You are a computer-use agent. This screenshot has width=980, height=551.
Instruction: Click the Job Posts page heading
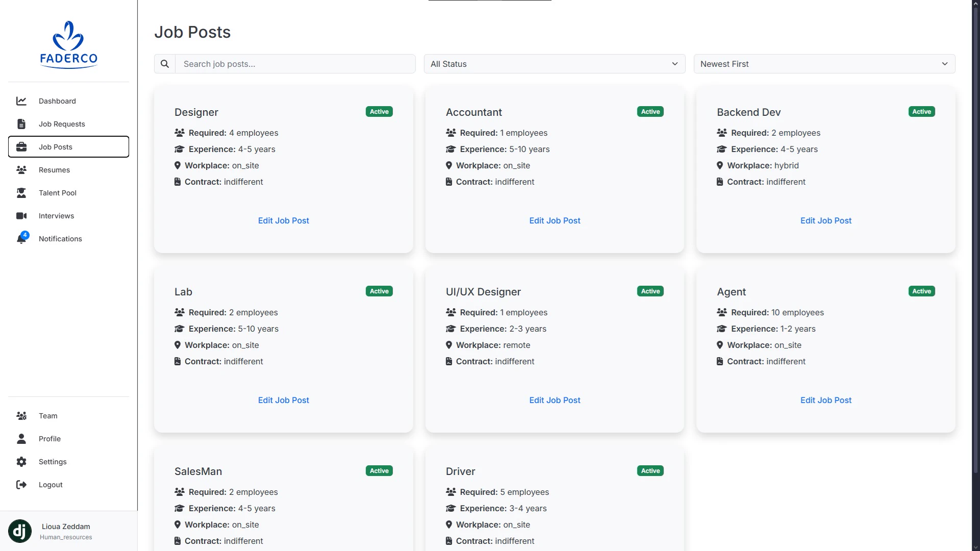pos(192,32)
